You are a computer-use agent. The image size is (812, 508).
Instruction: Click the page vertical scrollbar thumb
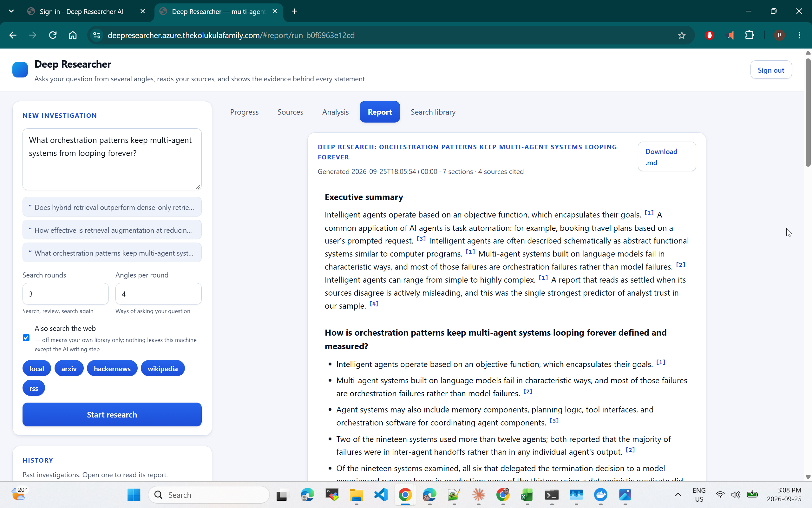[808, 112]
